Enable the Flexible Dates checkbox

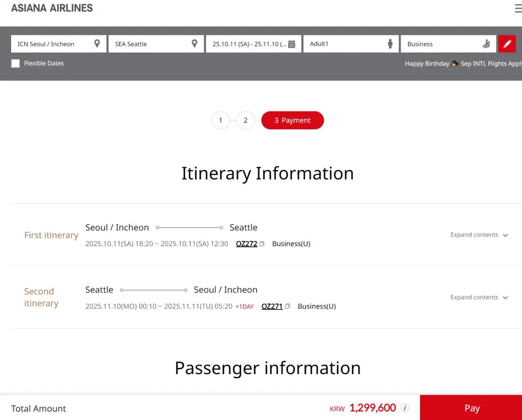[x=15, y=63]
